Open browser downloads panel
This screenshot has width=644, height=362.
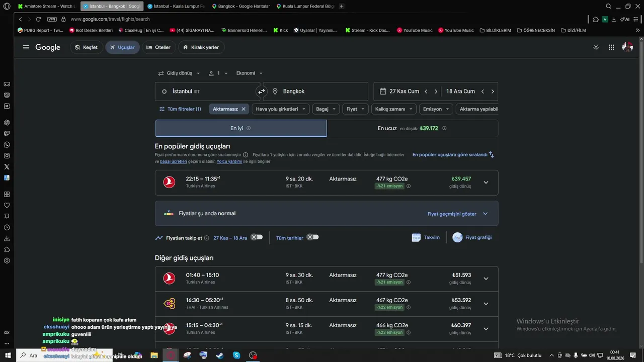click(x=614, y=19)
